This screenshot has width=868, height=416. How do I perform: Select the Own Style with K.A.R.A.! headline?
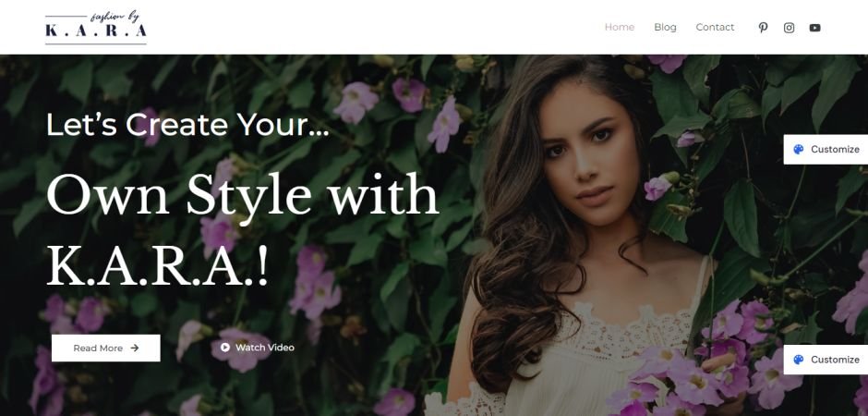click(x=243, y=228)
